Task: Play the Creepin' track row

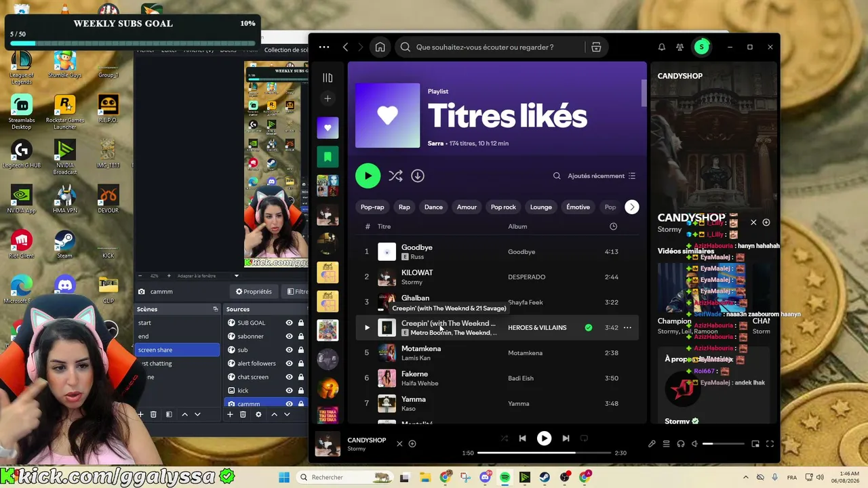Action: coord(367,328)
